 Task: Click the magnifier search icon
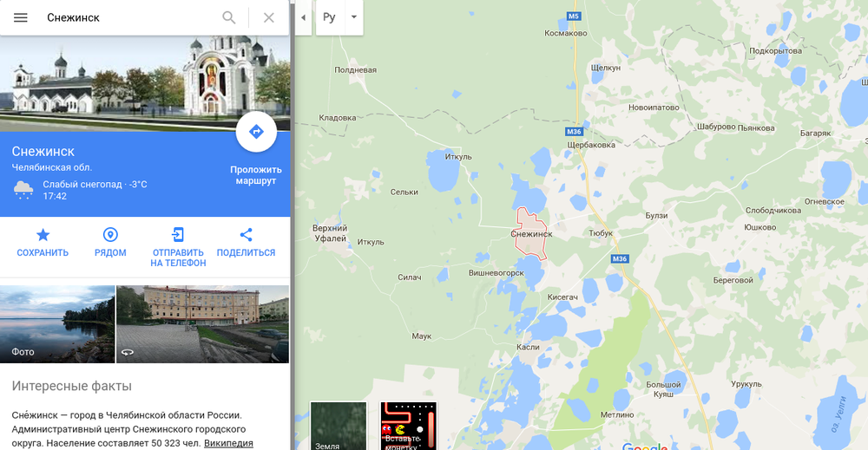pyautogui.click(x=228, y=17)
